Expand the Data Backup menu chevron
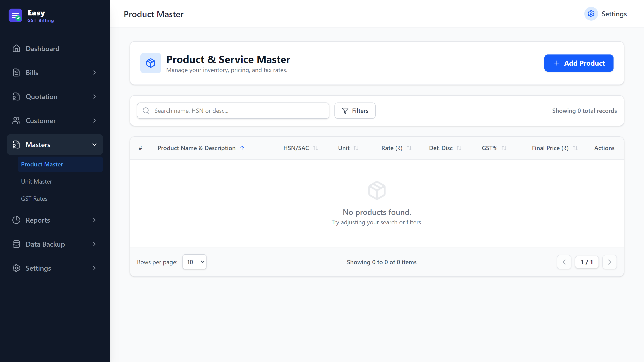Viewport: 644px width, 362px height. coord(94,244)
